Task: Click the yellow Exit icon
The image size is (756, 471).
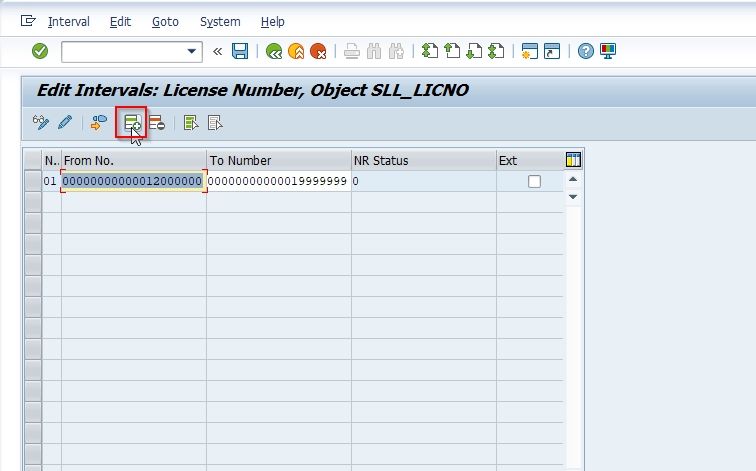Action: (x=296, y=51)
